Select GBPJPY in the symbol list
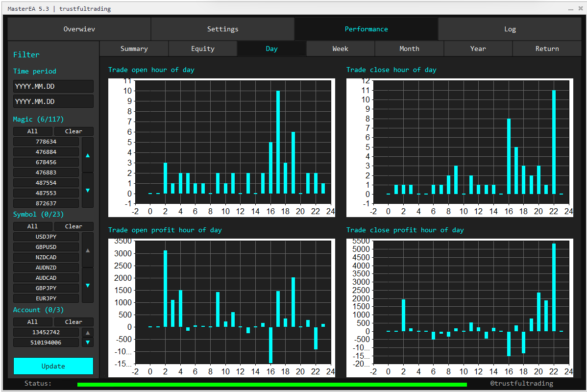The width and height of the screenshot is (587, 392). point(46,288)
